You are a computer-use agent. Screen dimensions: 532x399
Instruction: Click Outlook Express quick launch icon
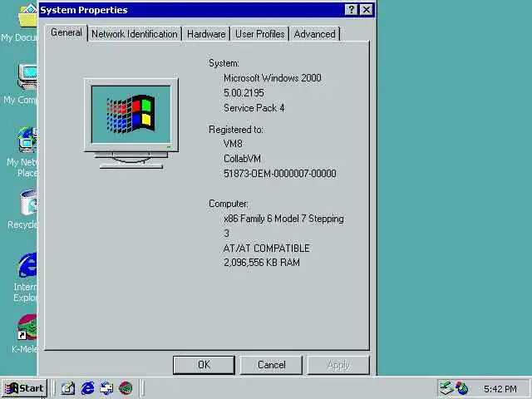[x=106, y=388]
